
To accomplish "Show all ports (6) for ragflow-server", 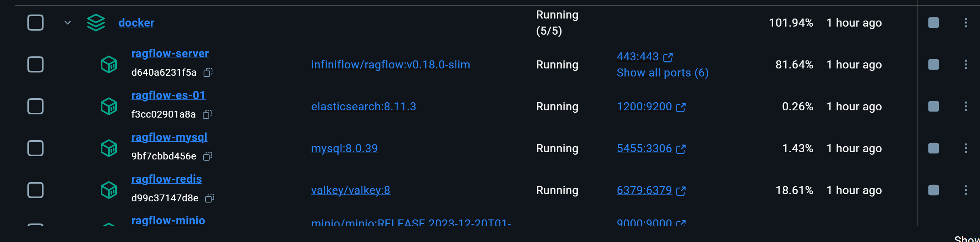I will point(663,73).
